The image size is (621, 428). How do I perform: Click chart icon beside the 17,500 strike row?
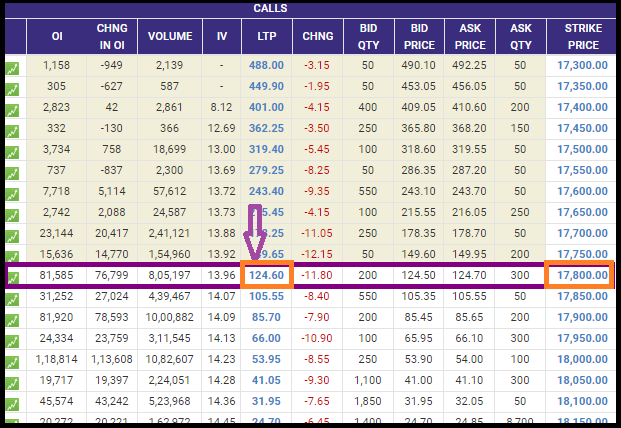13,149
